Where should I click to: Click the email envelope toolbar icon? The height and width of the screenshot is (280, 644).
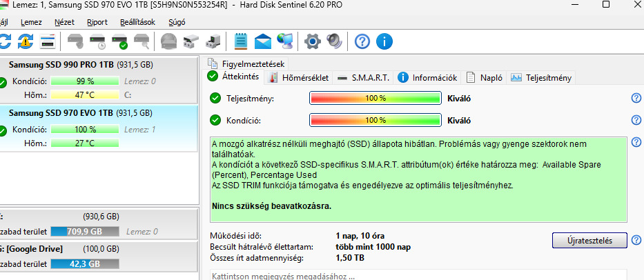pos(263,41)
